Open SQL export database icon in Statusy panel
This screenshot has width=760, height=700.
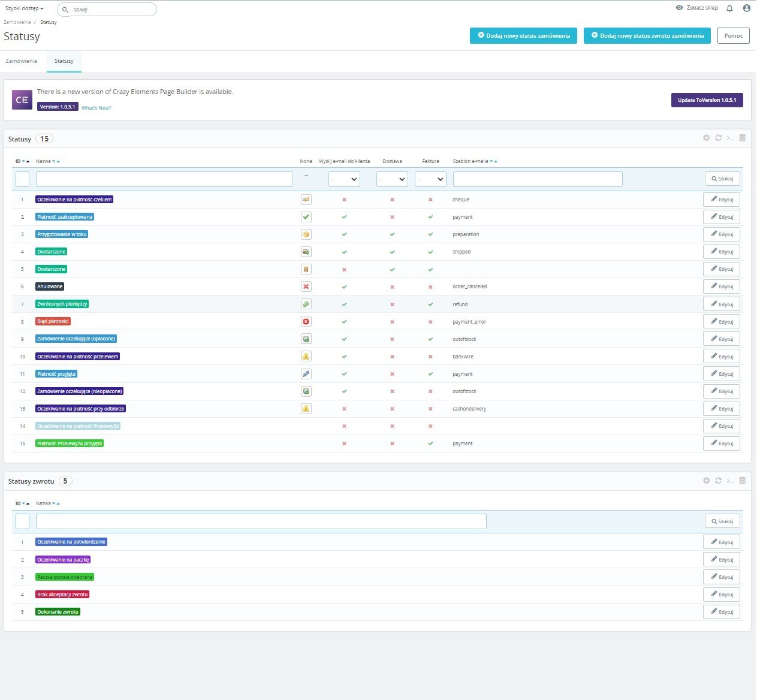tap(742, 138)
